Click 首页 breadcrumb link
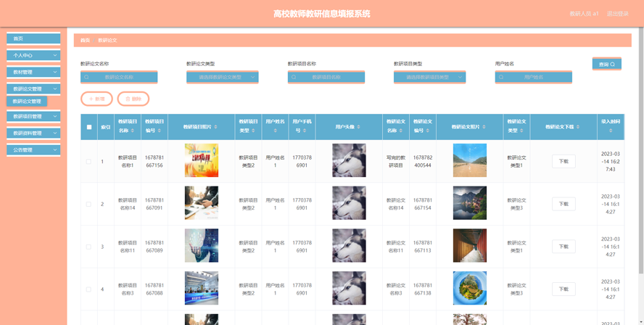The image size is (644, 325). pyautogui.click(x=85, y=41)
